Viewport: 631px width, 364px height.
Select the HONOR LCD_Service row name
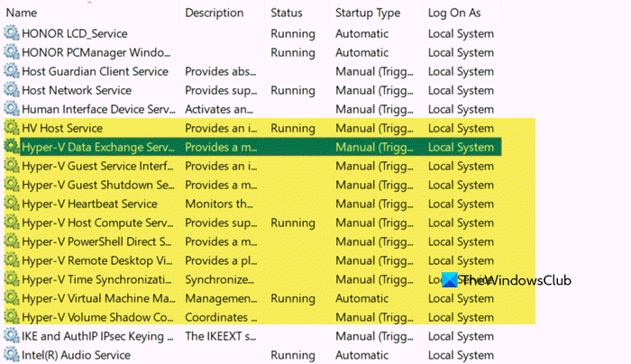click(75, 33)
